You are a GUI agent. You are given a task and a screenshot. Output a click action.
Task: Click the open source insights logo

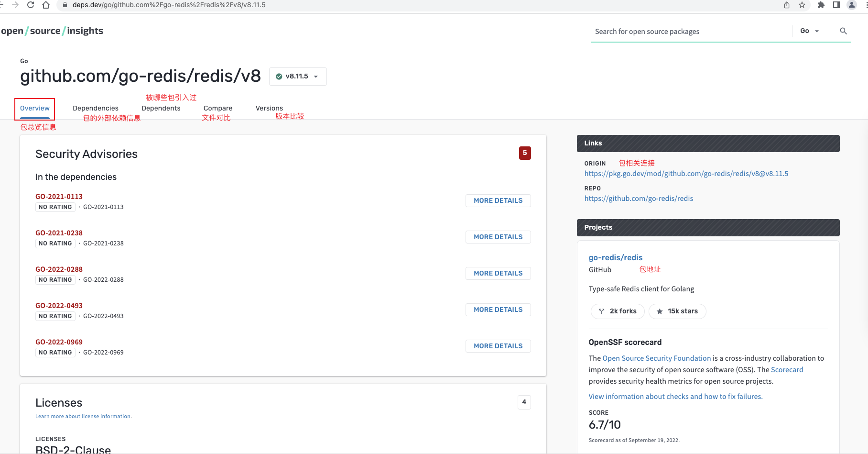pyautogui.click(x=52, y=31)
